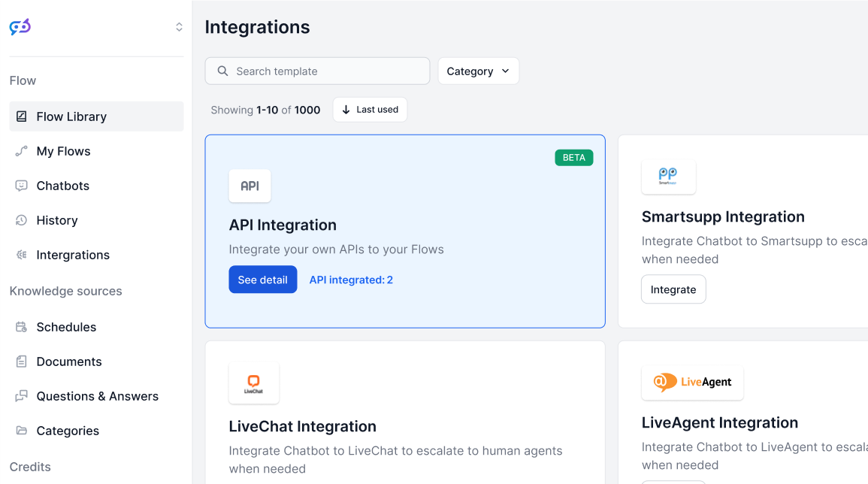Viewport: 868px width, 484px height.
Task: Open the Category dropdown
Action: [479, 71]
